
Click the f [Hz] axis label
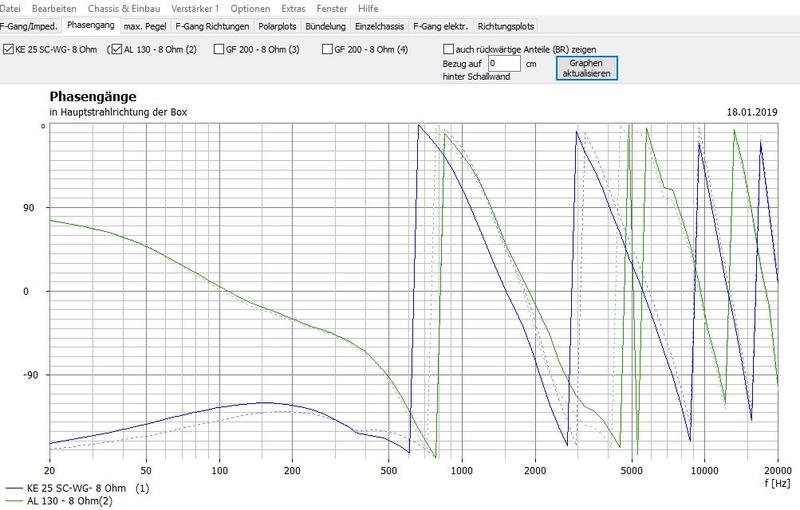point(778,482)
